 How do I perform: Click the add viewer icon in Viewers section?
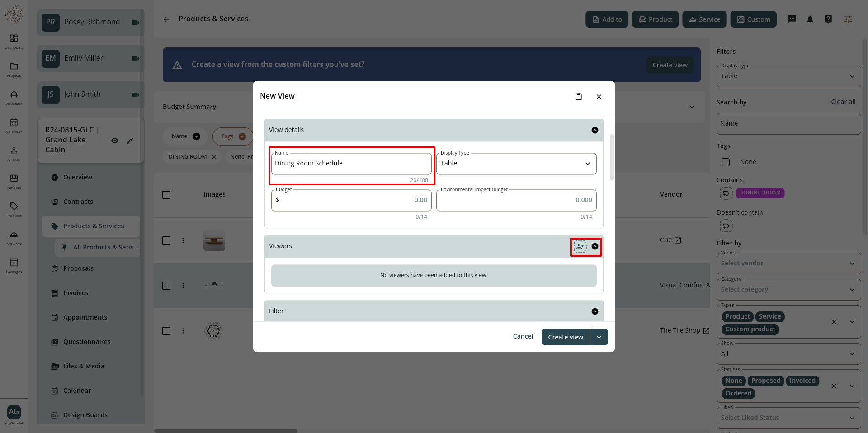[x=580, y=246]
